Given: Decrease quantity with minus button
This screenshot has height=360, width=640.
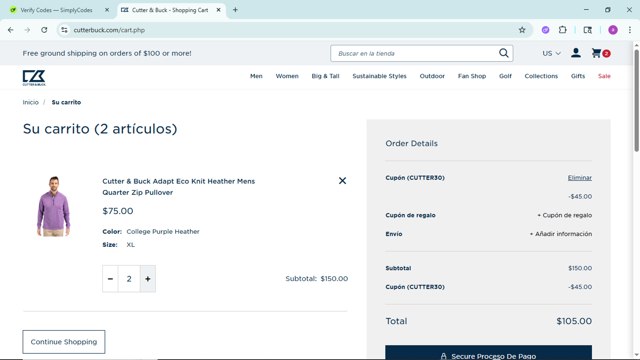Looking at the screenshot, I should click(x=110, y=279).
